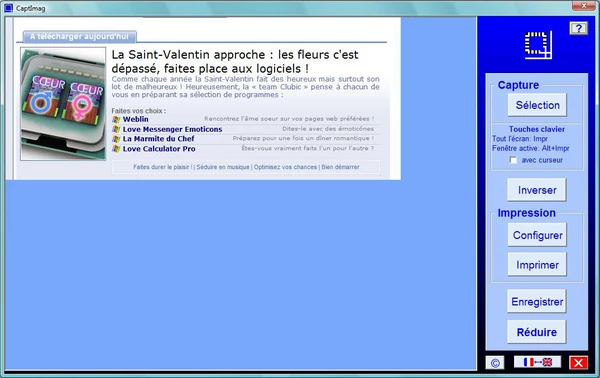This screenshot has width=600, height=378.
Task: Click the CaptImag title bar app icon
Action: [x=8, y=8]
